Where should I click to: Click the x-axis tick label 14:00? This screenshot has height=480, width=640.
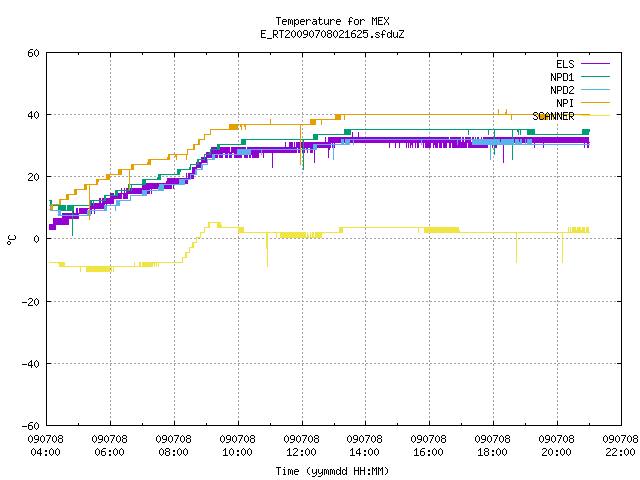364,452
